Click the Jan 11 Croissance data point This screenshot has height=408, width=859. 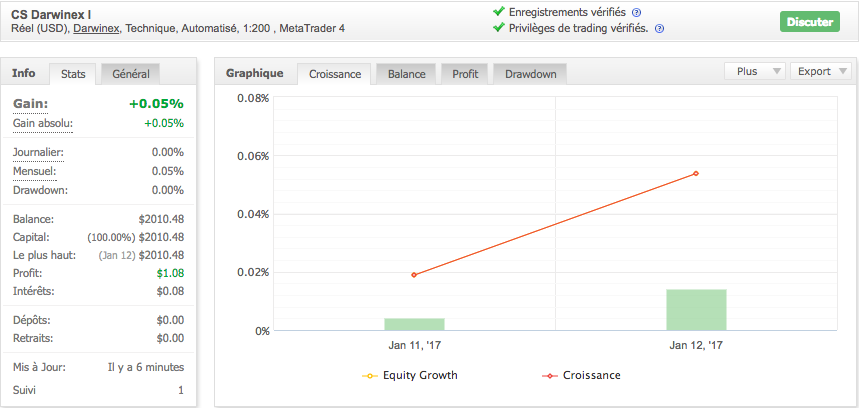coord(414,275)
